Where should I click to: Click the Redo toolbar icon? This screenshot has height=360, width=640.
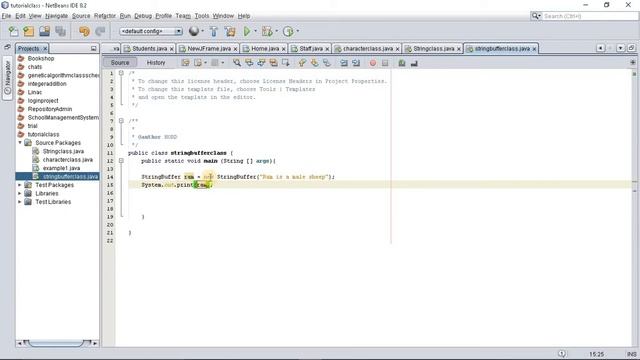point(100,31)
